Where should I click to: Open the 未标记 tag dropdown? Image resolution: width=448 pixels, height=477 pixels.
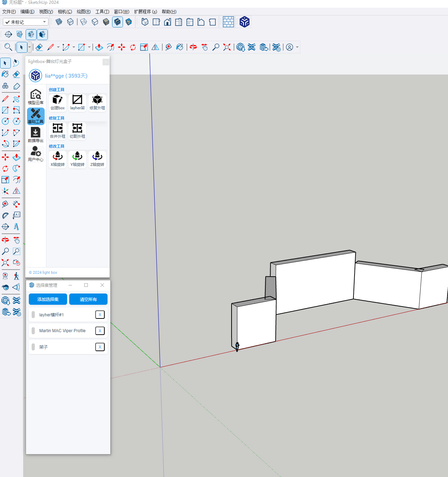click(x=26, y=22)
